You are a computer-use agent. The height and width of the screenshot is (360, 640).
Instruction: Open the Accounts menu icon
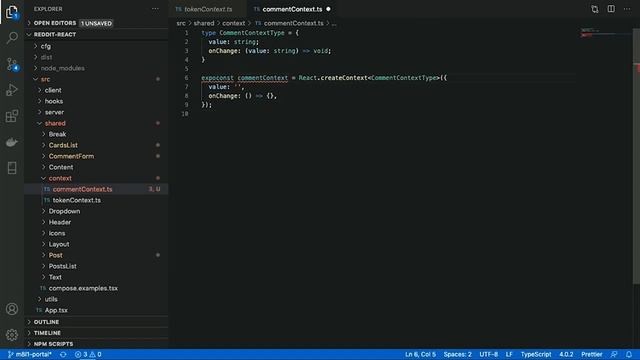[12, 309]
